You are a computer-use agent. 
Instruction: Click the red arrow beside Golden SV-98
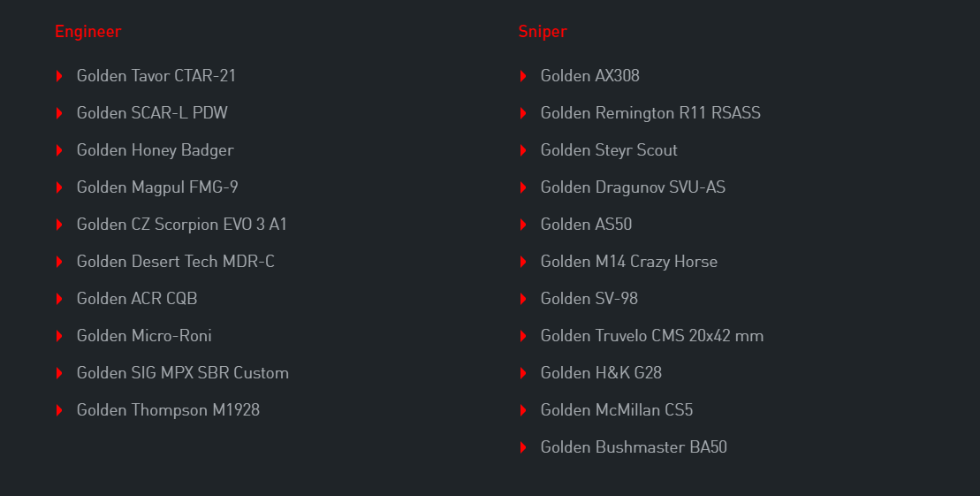(x=523, y=299)
